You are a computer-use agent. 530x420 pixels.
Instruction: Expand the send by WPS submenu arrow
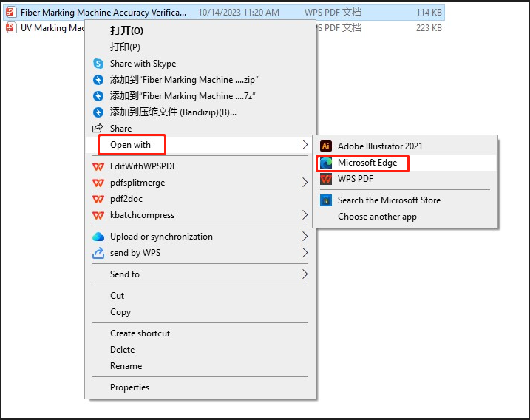(x=305, y=253)
